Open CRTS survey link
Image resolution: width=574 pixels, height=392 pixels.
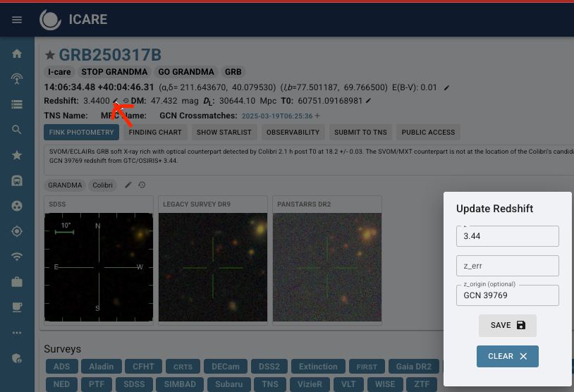pos(183,367)
